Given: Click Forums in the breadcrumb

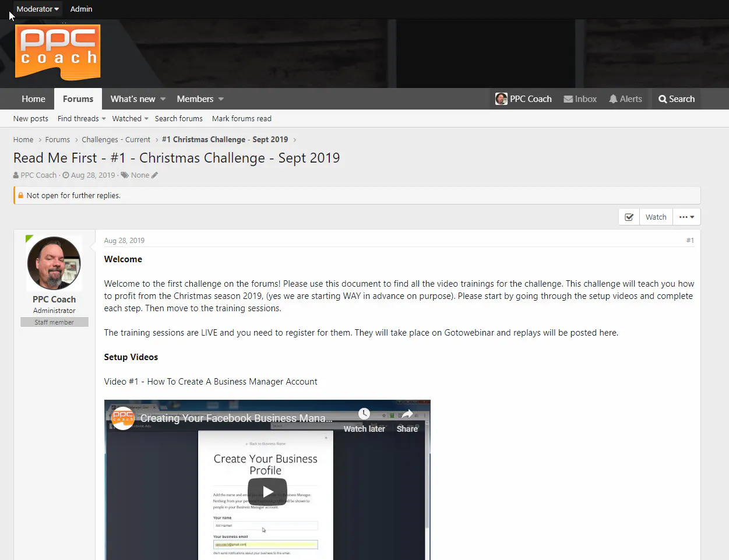Looking at the screenshot, I should pyautogui.click(x=58, y=140).
